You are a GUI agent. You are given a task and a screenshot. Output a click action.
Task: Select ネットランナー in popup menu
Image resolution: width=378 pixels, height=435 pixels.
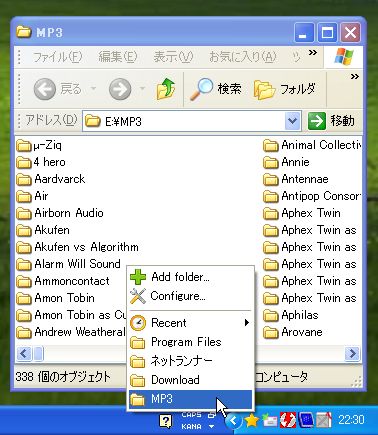190,361
